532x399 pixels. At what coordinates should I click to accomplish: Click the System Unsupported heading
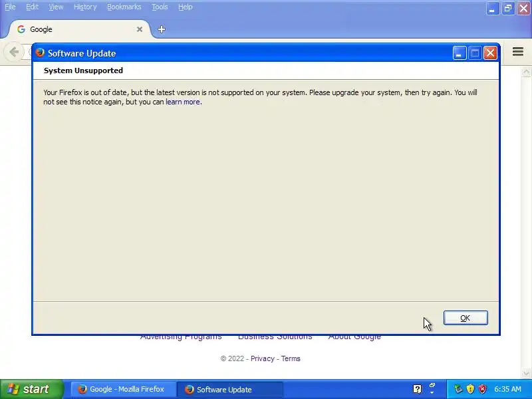click(x=83, y=70)
